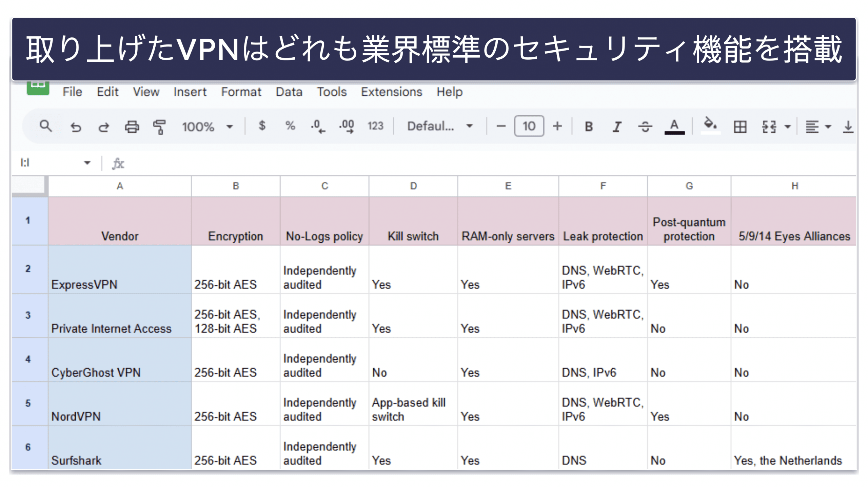Select the 256-bit AES, 128-bit AES cell
868x487 pixels.
coord(236,316)
